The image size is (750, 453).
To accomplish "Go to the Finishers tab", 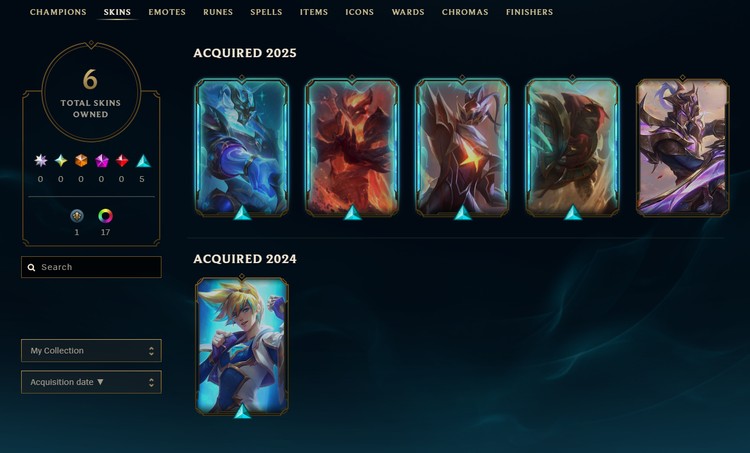I will (x=529, y=12).
